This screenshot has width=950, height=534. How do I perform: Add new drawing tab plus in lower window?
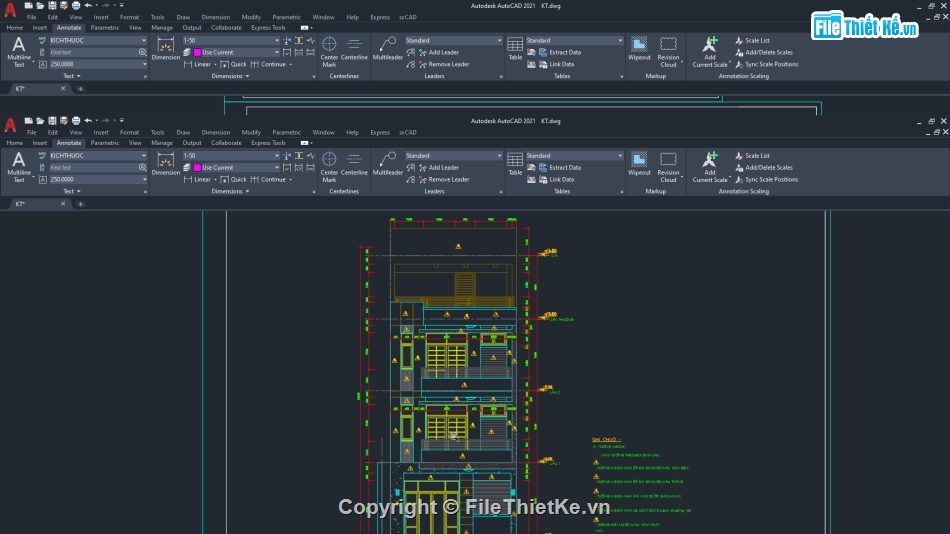[x=81, y=204]
